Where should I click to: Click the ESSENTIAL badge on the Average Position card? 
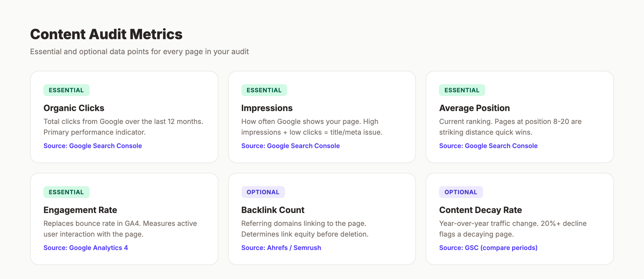coord(462,90)
